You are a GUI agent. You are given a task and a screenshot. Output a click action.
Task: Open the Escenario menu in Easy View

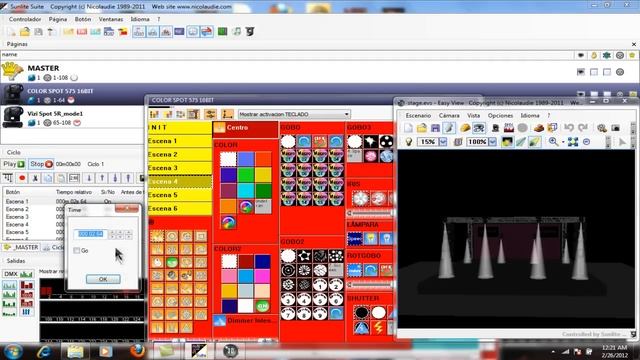point(418,116)
